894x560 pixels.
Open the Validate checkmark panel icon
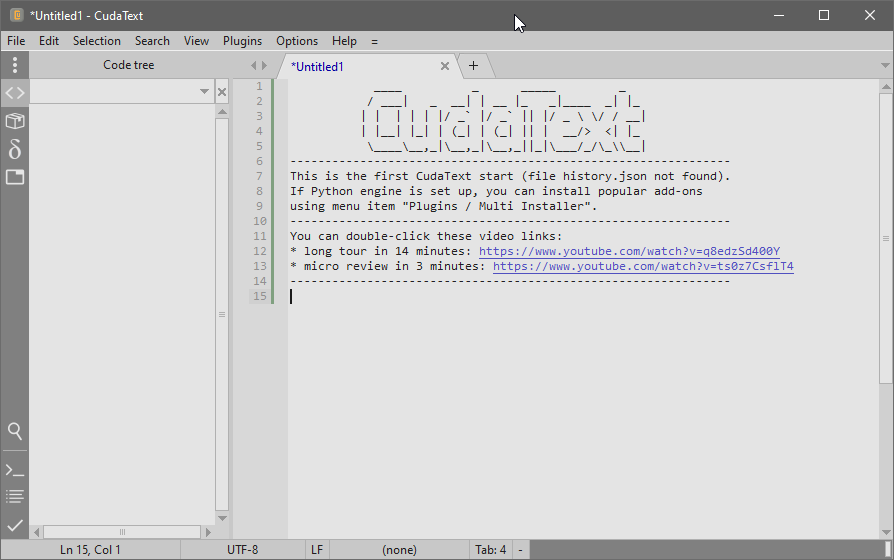[15, 525]
